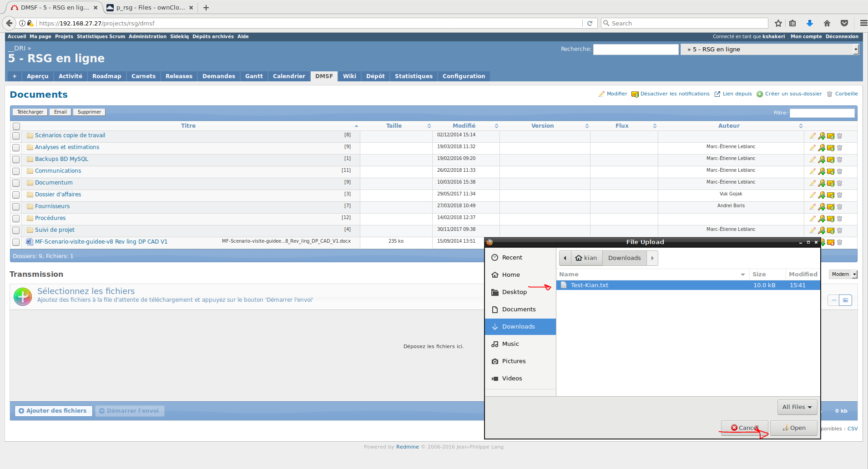Click the permissions key icon for Fournisseurs

pos(822,206)
